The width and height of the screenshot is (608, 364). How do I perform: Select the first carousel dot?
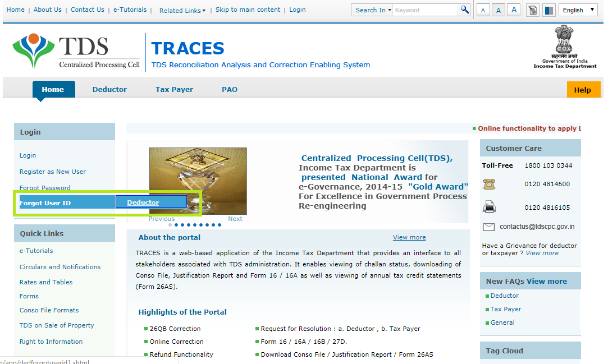click(x=170, y=225)
